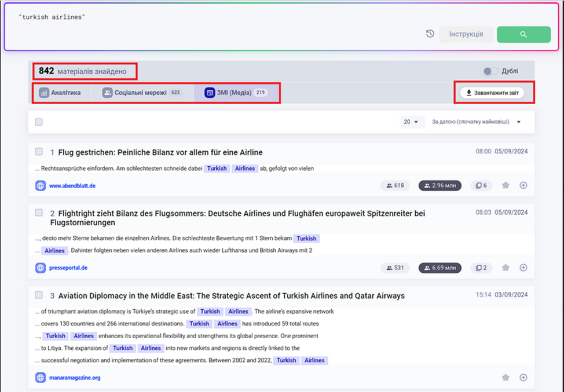564x392 pixels.
Task: Click plus icon on presseportal.de article
Action: 523,268
